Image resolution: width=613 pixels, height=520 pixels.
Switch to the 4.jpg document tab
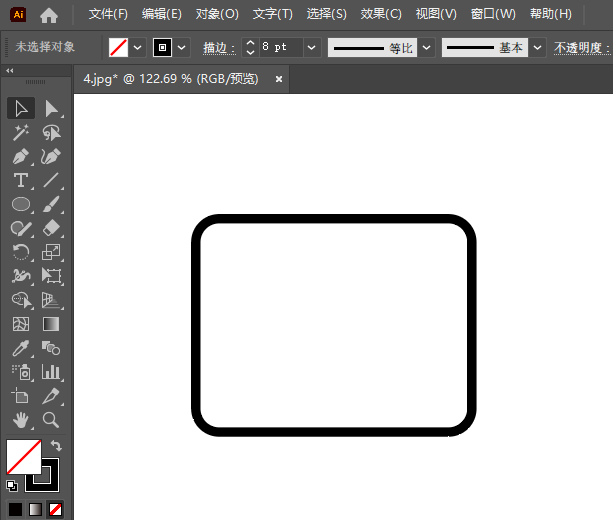pos(171,79)
